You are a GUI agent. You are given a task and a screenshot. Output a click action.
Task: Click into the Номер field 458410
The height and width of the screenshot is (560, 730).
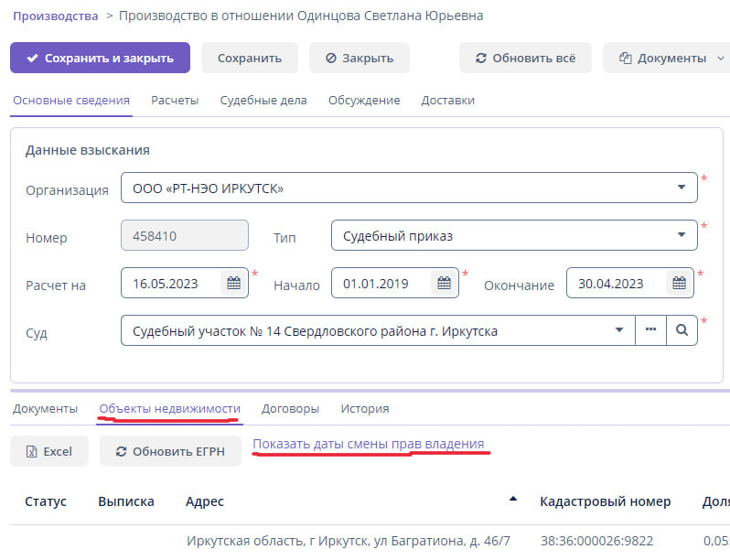pyautogui.click(x=185, y=235)
